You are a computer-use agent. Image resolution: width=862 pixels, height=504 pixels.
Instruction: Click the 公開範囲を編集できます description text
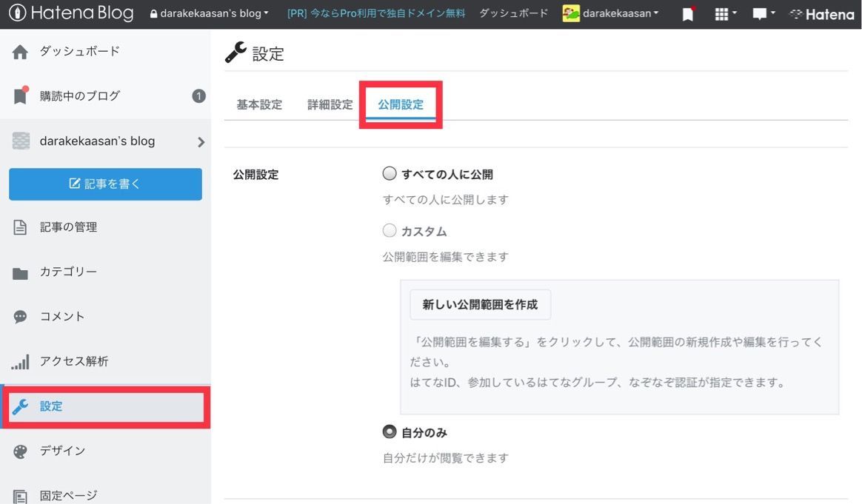click(445, 257)
